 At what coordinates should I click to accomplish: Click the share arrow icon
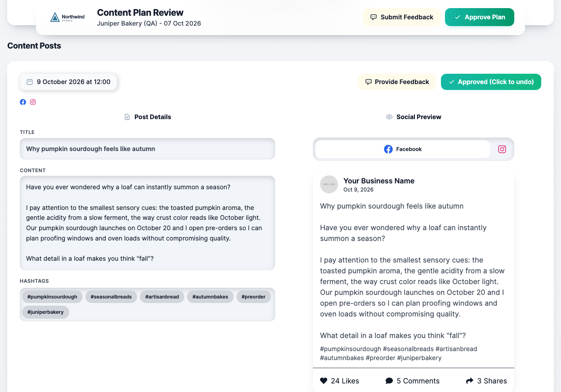click(x=470, y=381)
